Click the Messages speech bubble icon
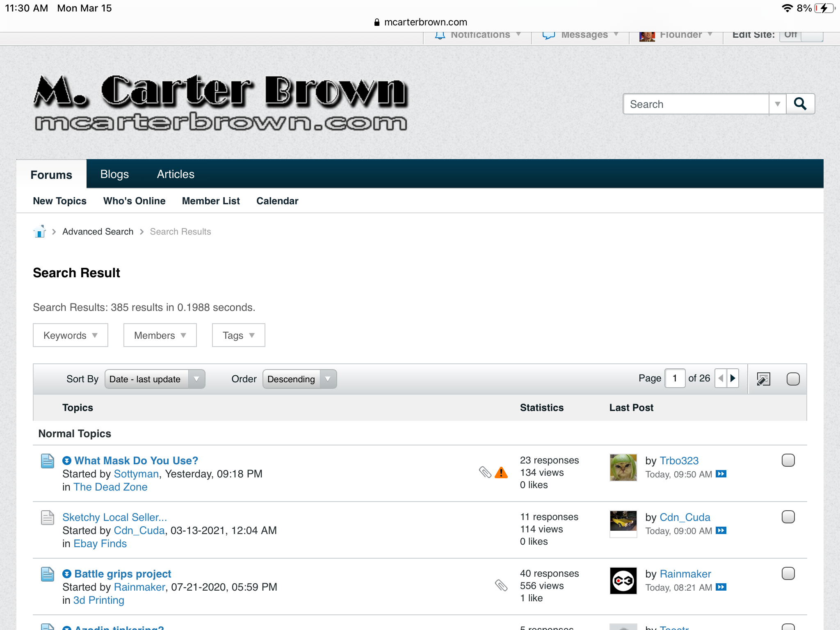 [x=548, y=35]
